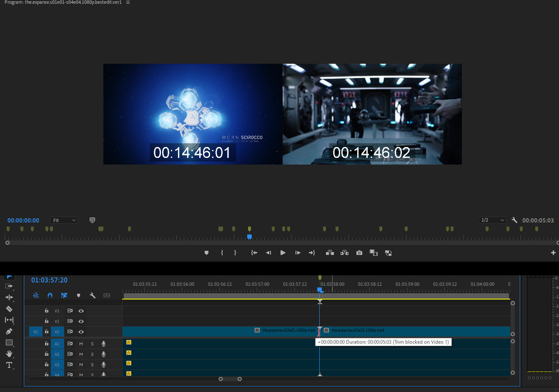
Task: Select the Ripple Edit tool
Action: coord(9,297)
